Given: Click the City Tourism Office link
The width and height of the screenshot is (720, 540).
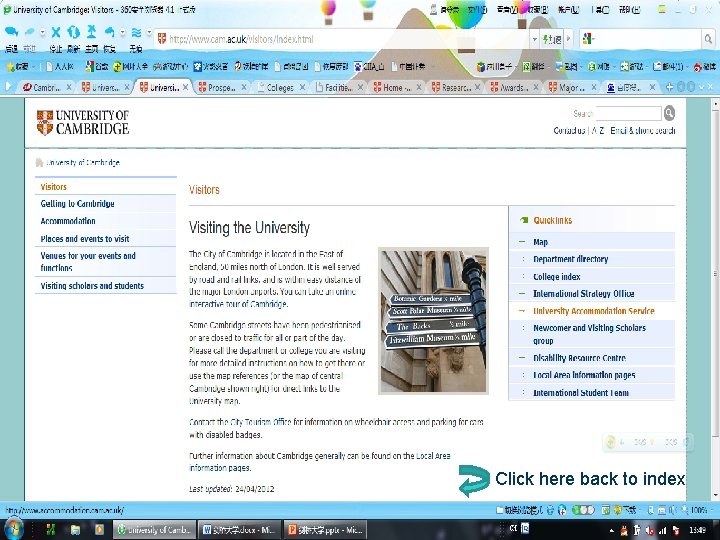Looking at the screenshot, I should point(260,422).
